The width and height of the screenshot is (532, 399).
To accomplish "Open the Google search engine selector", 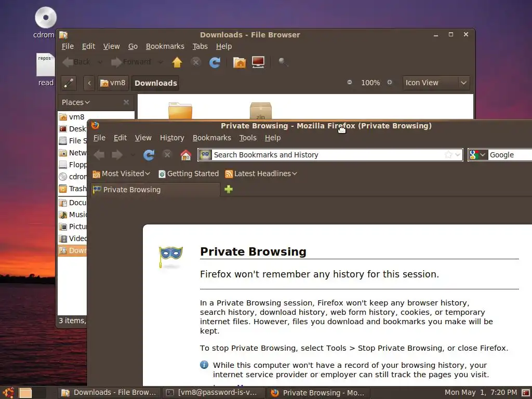I will (478, 155).
